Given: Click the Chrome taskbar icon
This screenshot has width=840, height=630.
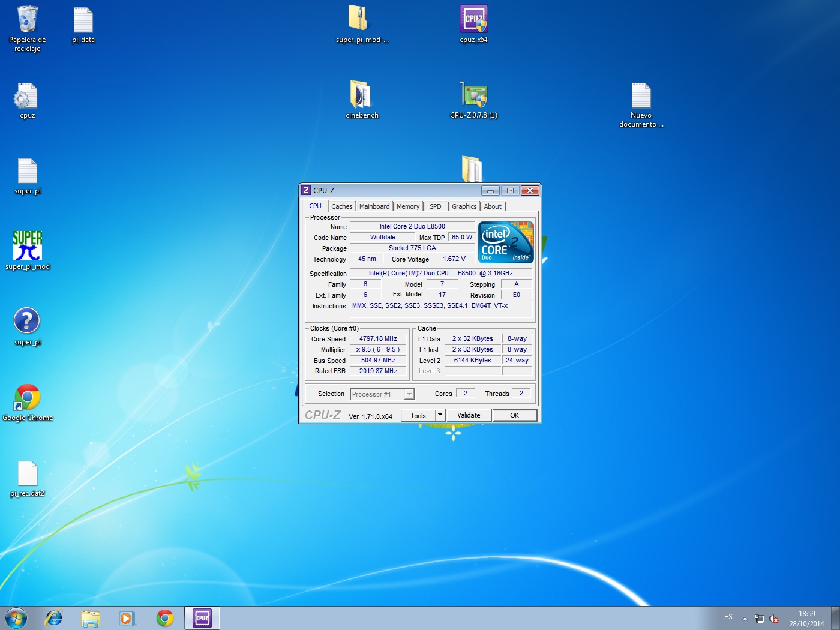Looking at the screenshot, I should pyautogui.click(x=164, y=618).
